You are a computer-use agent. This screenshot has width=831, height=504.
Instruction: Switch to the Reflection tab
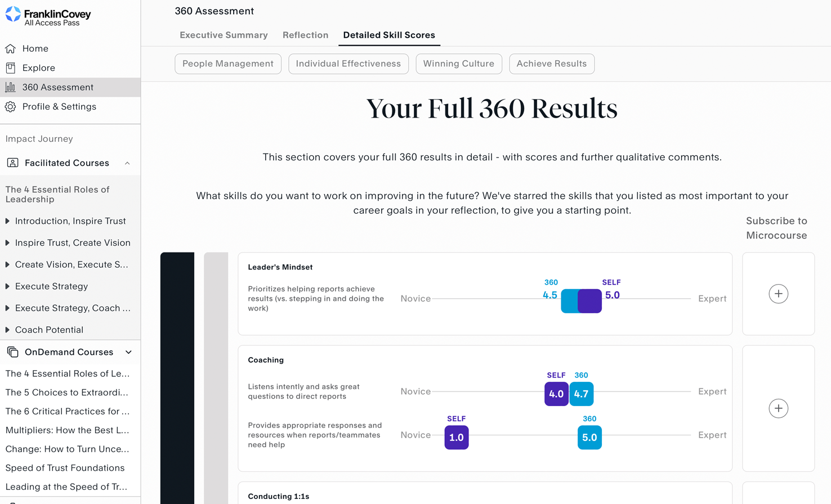point(305,35)
